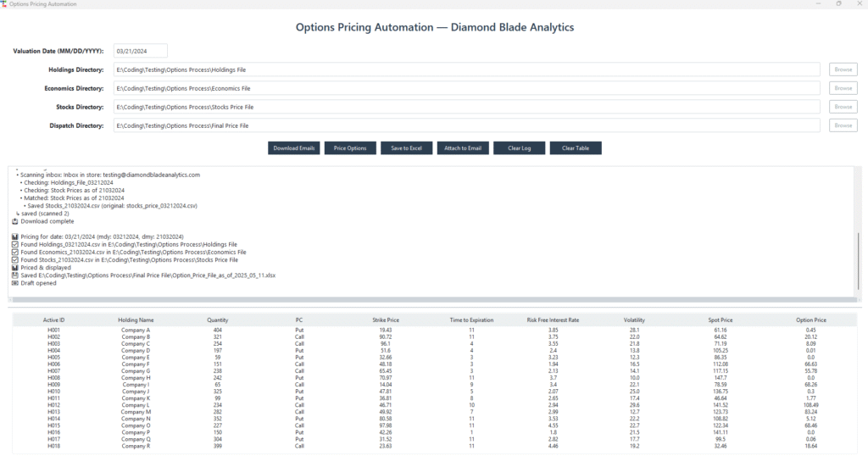
Task: Select table row H018
Action: tap(434, 446)
